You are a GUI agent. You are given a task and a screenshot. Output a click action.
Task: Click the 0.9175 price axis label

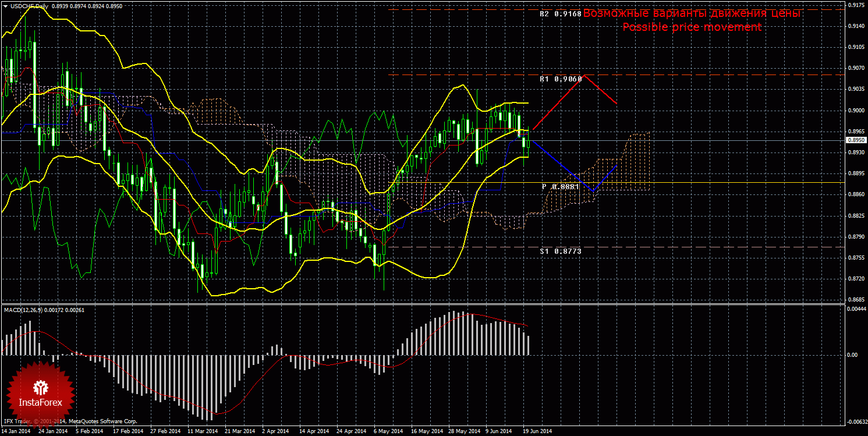[x=855, y=5]
